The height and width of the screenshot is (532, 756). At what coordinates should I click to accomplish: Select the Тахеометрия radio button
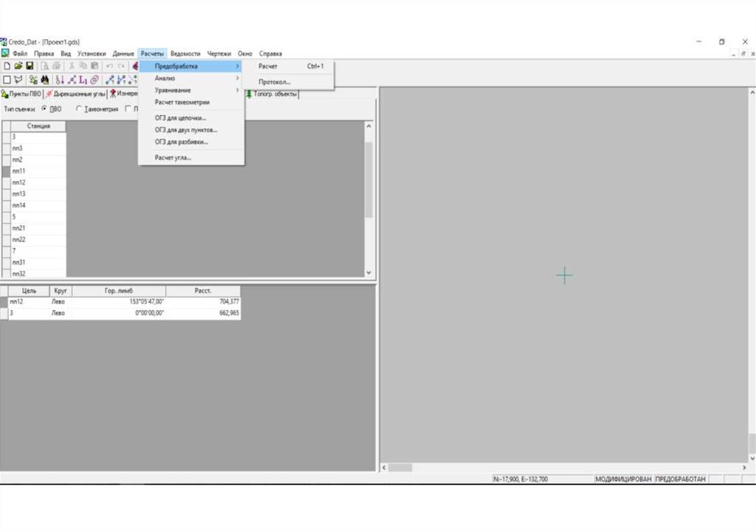[79, 108]
